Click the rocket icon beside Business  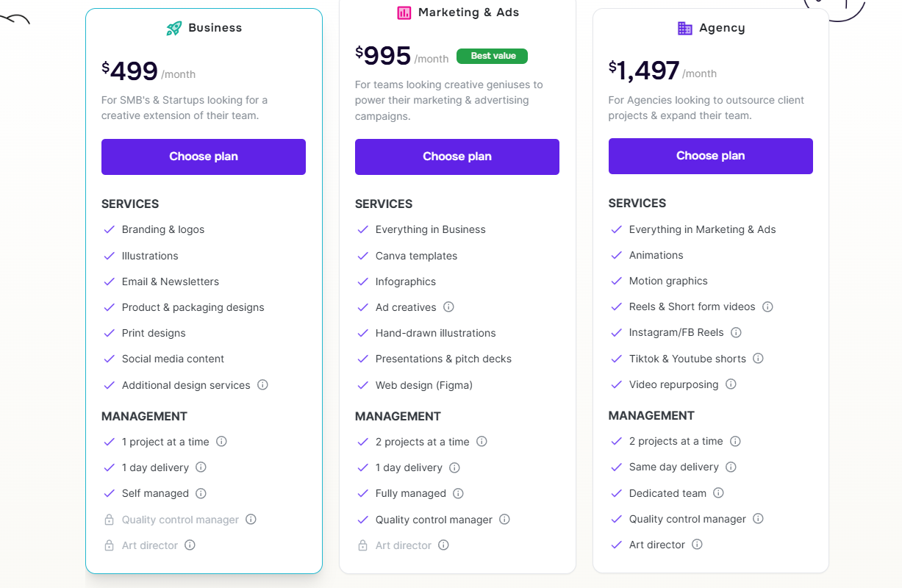tap(173, 29)
